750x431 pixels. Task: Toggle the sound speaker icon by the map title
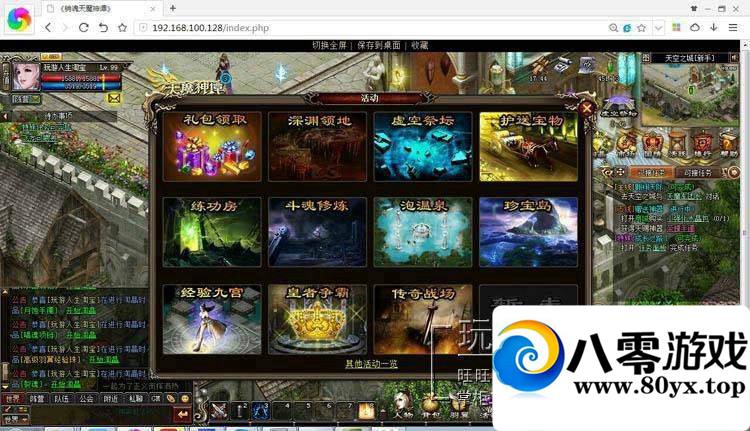[x=734, y=58]
